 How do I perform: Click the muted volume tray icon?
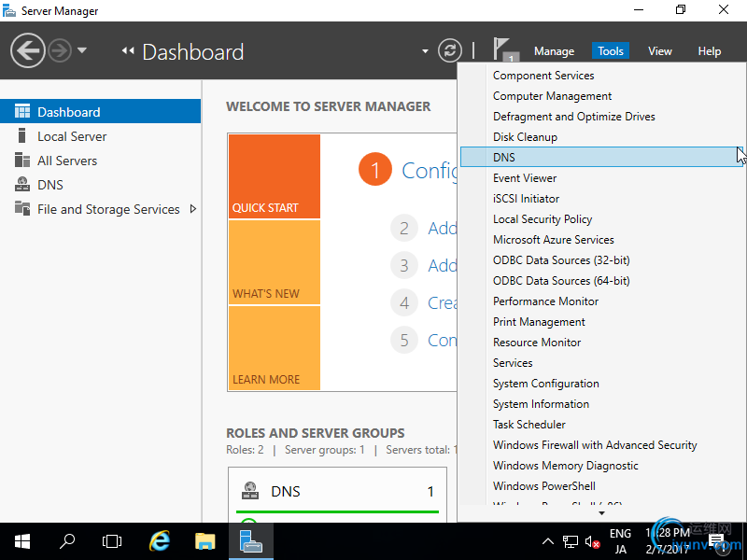pos(592,541)
